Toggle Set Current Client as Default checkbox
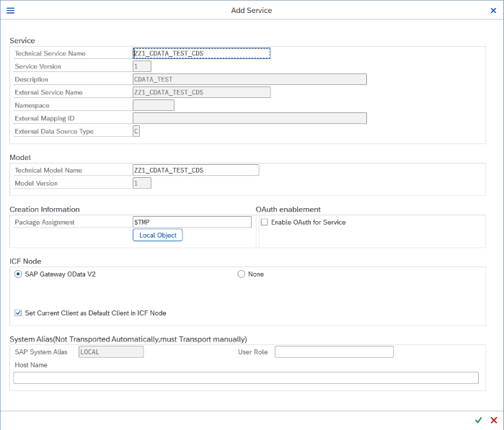The image size is (504, 430). pos(18,313)
